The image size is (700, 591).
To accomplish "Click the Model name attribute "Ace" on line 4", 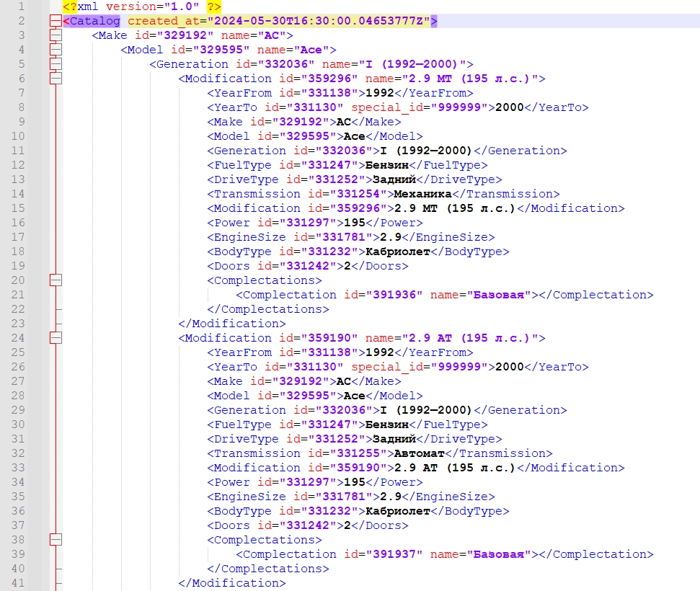I will 311,50.
